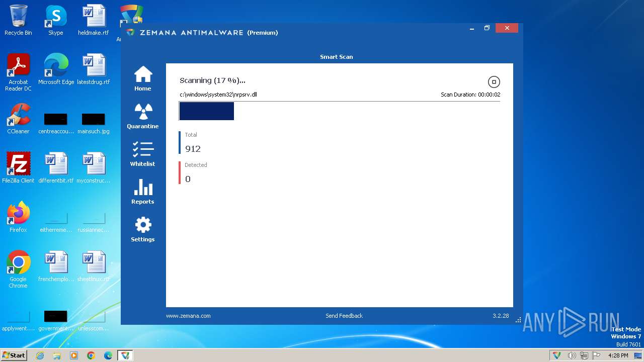
Task: Click Send Feedback link
Action: coord(344,316)
